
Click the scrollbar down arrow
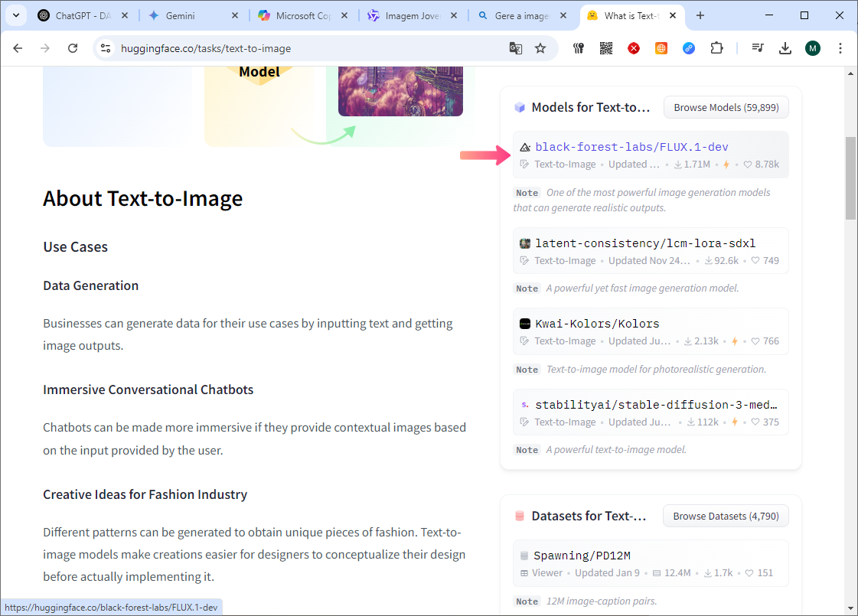(850, 608)
